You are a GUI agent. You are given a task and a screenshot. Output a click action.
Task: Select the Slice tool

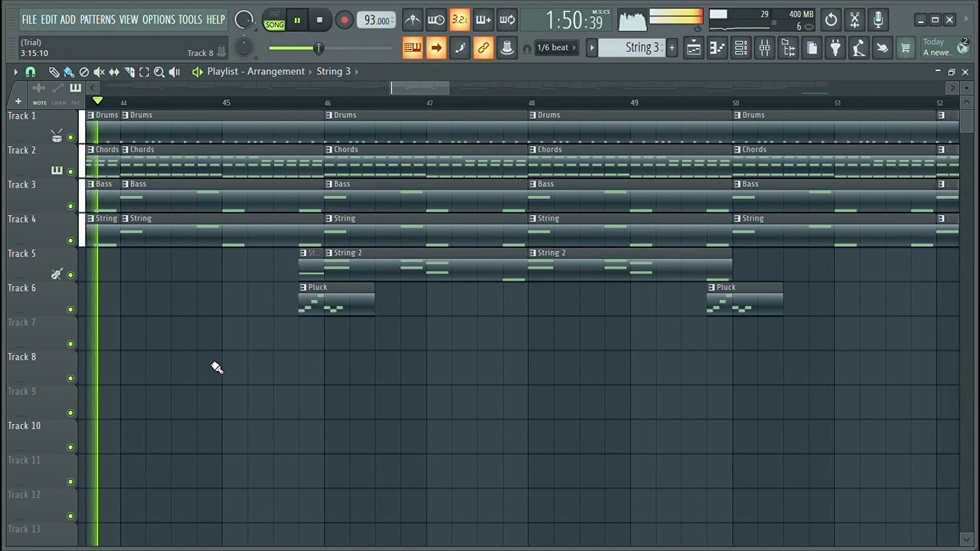point(129,72)
